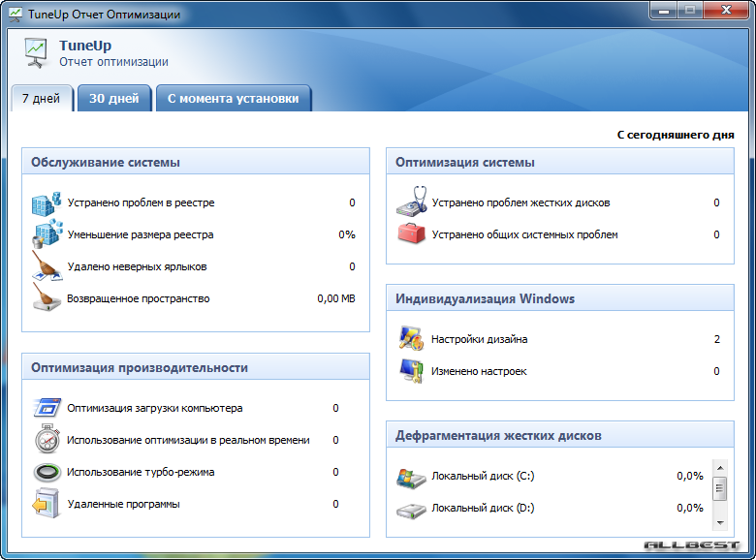
Task: Click the 0% registry size reduction value
Action: click(x=347, y=234)
